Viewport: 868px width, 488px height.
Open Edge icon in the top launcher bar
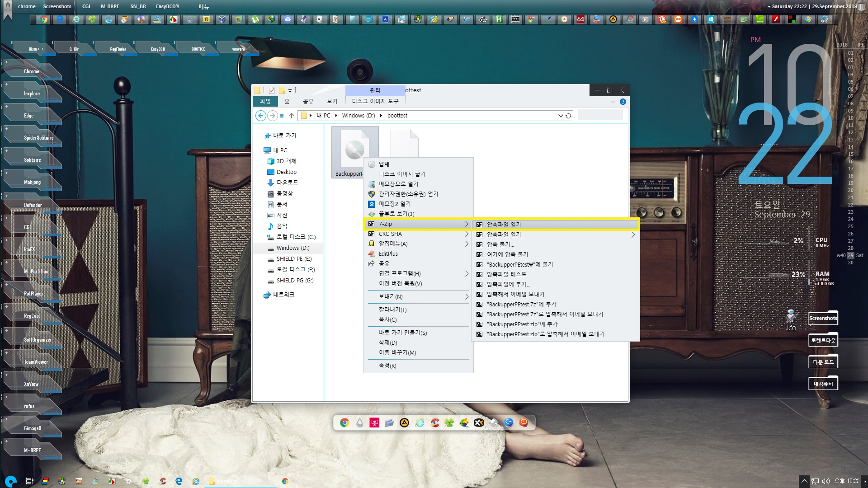(x=60, y=19)
